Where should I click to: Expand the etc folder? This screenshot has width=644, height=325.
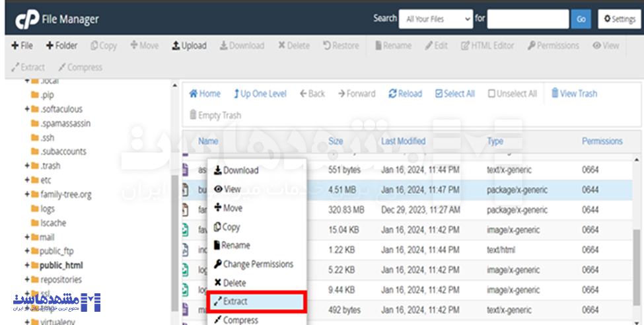click(x=27, y=180)
